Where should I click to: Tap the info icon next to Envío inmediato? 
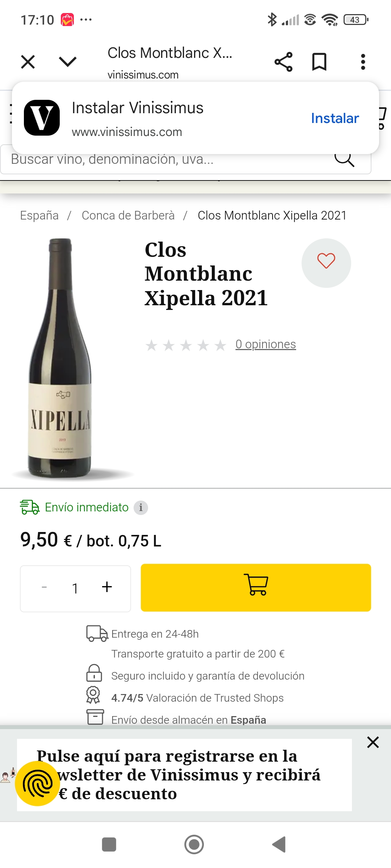coord(141,507)
